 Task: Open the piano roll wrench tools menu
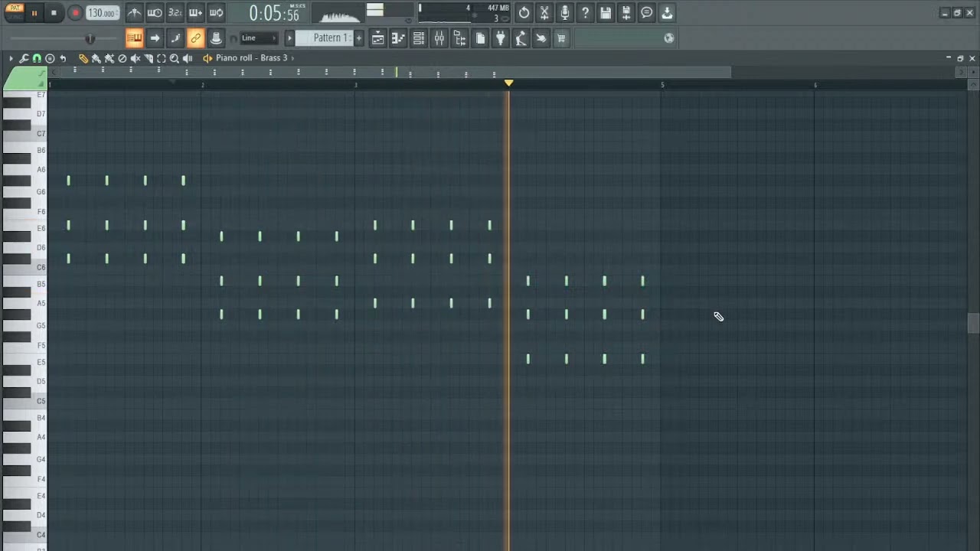24,58
